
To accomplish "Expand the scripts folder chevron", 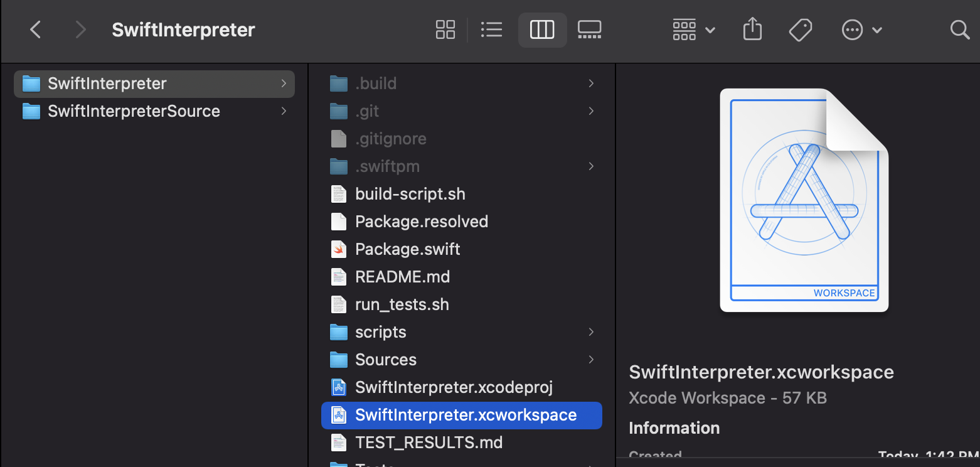I will (591, 332).
